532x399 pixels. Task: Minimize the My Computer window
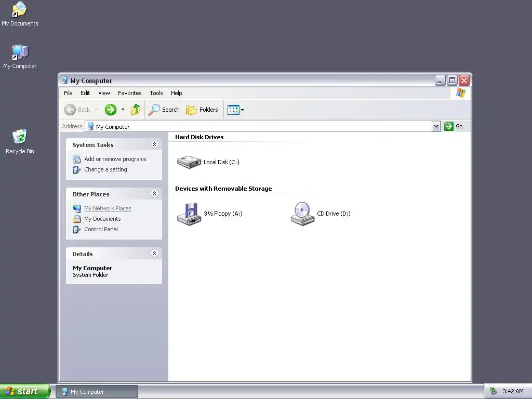[x=440, y=81]
